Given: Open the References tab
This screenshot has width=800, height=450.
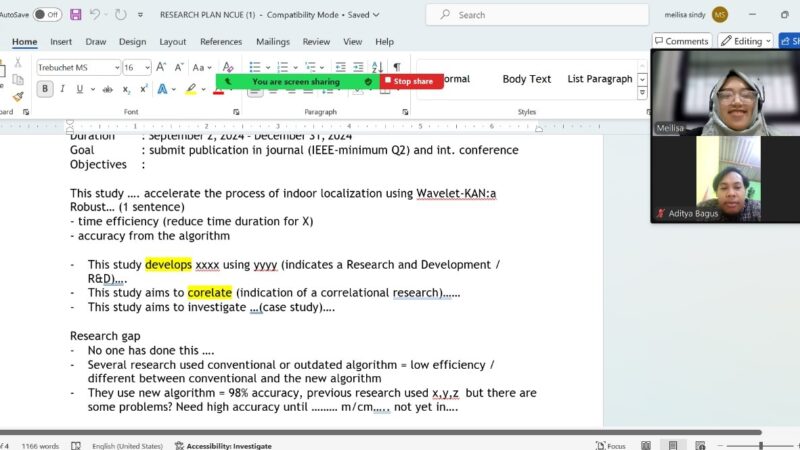Looking at the screenshot, I should coord(220,42).
